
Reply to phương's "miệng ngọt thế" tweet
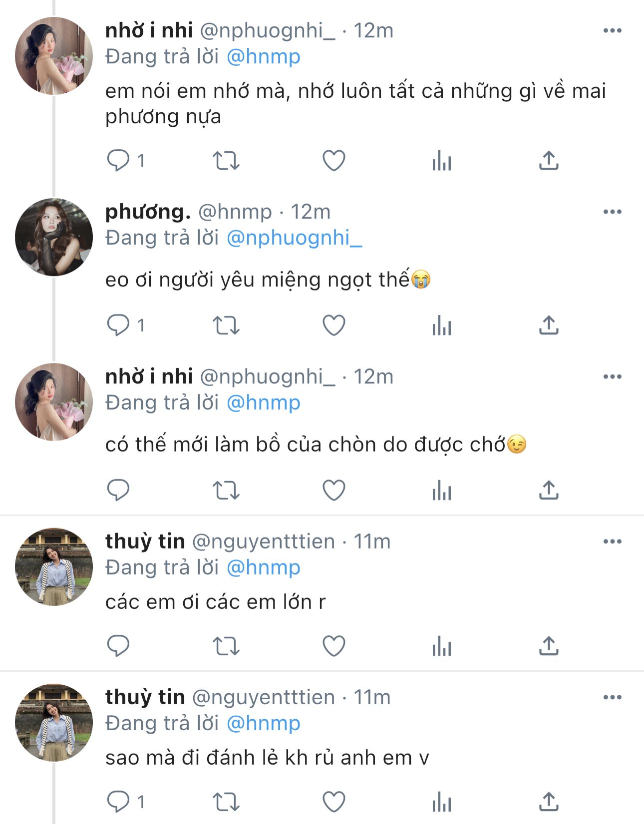[118, 326]
